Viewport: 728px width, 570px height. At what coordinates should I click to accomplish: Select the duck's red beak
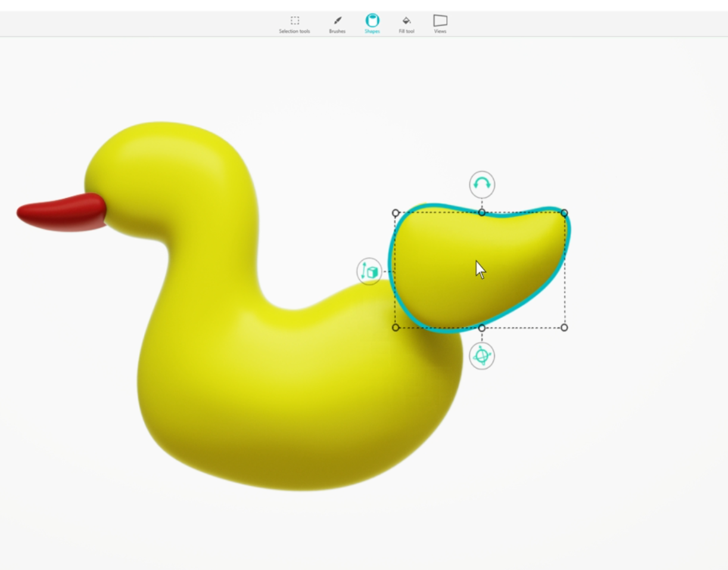click(x=60, y=213)
